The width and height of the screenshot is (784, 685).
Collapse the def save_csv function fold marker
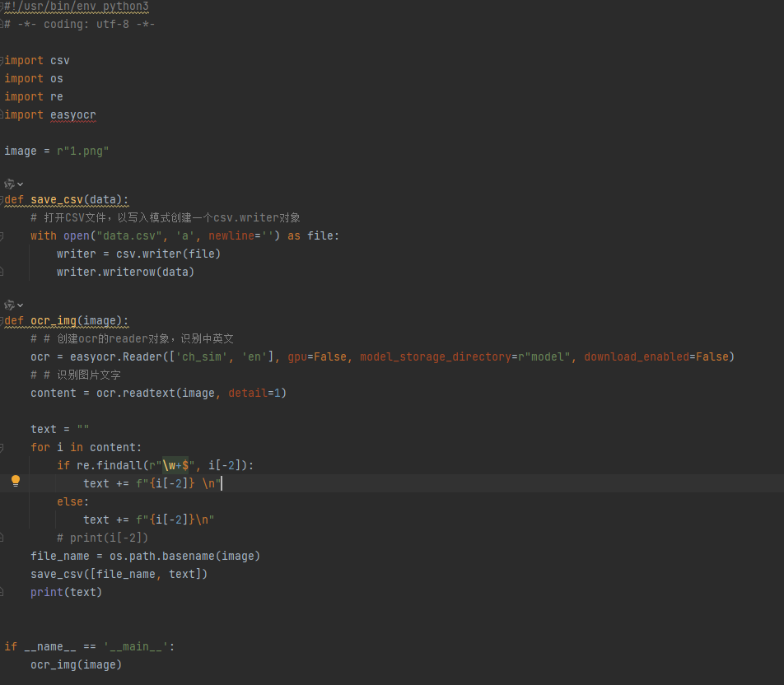(2, 200)
